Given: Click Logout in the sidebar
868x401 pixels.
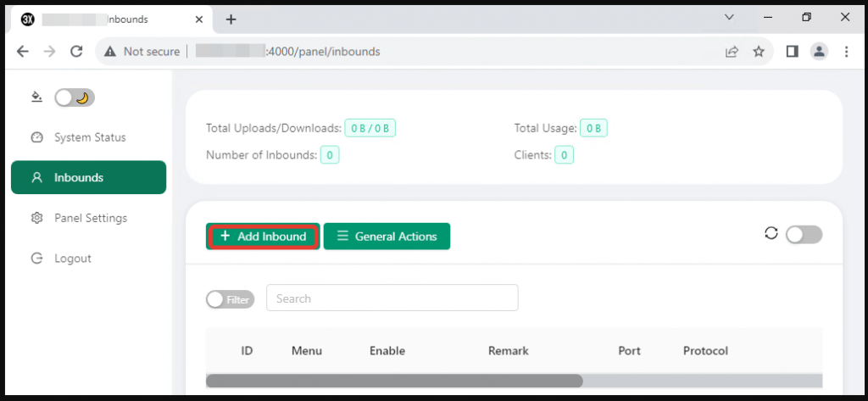Looking at the screenshot, I should (x=72, y=259).
